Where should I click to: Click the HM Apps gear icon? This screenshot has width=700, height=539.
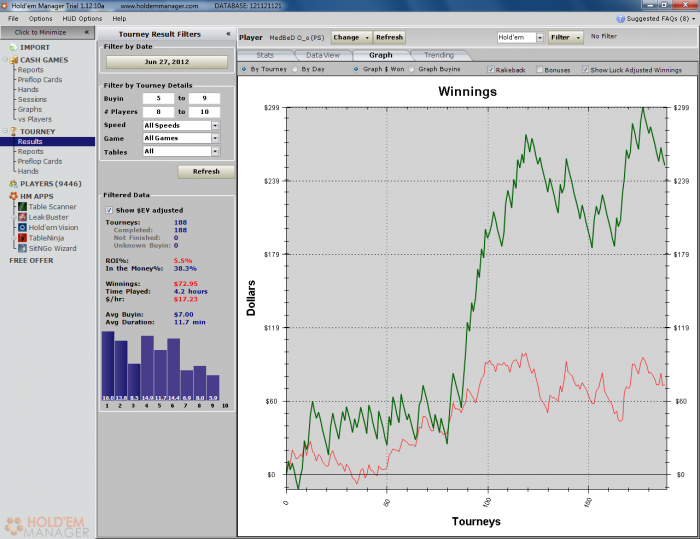(13, 196)
